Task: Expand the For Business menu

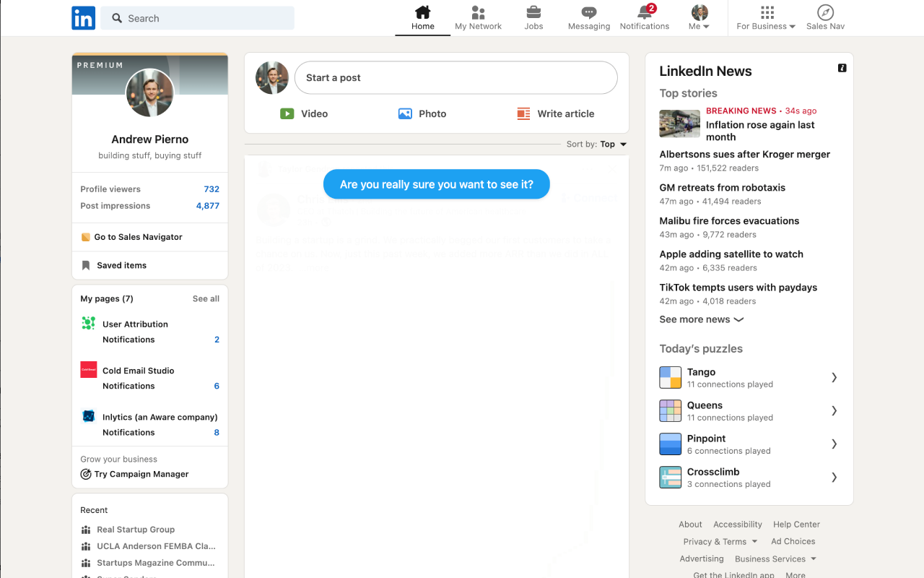Action: point(766,18)
